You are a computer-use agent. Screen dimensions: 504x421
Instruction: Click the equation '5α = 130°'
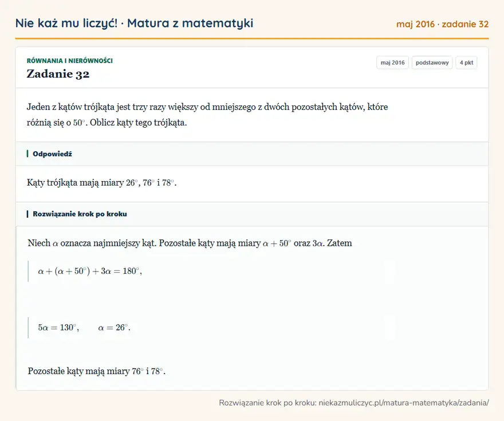pos(58,328)
